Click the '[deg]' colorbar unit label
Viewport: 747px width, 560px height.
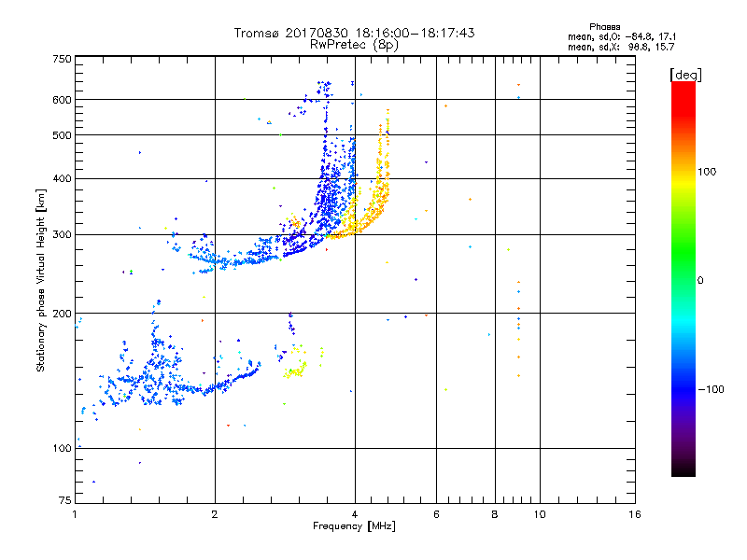coord(685,75)
